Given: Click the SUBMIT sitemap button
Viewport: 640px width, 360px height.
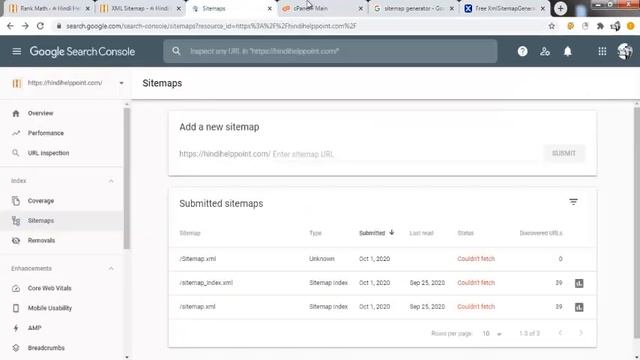Looking at the screenshot, I should [564, 153].
